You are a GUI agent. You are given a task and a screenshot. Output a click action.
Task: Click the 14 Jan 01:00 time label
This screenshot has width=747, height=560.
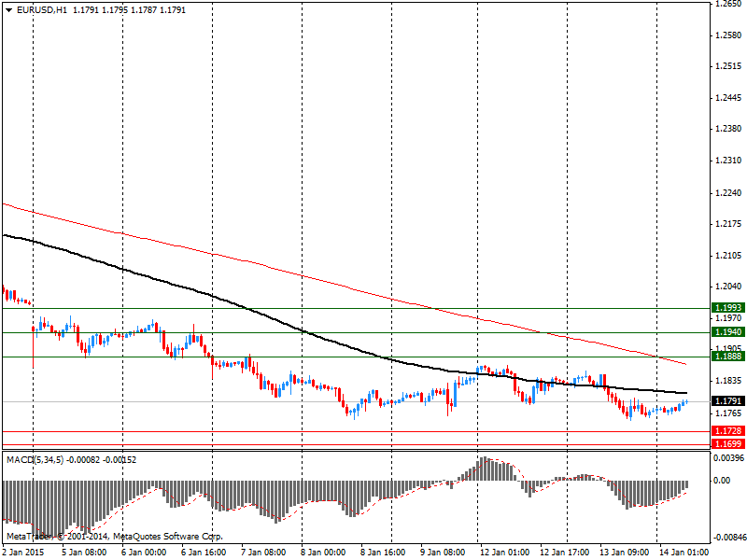(684, 553)
